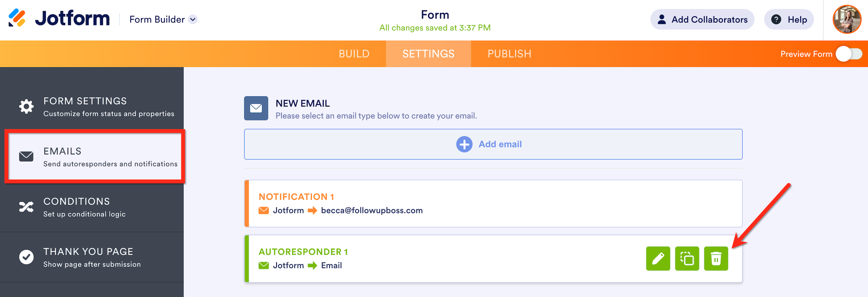Open the Emails sidebar section
The width and height of the screenshot is (868, 297).
pyautogui.click(x=94, y=157)
